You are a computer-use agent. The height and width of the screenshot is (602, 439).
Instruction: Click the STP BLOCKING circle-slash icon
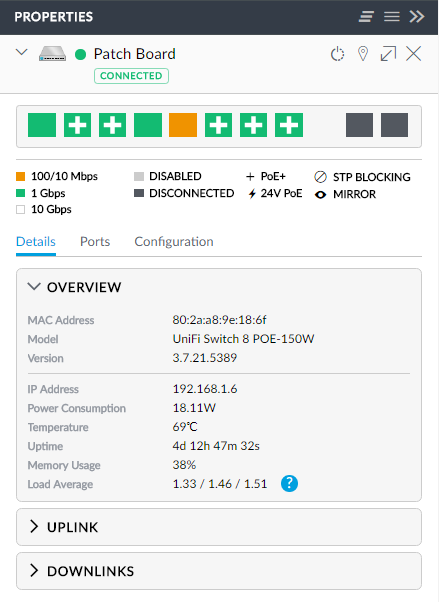(320, 177)
